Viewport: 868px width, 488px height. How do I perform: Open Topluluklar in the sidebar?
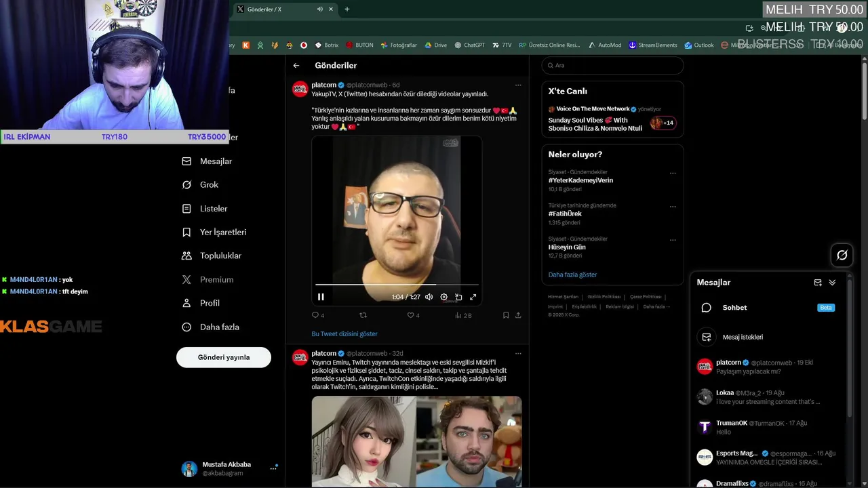click(x=212, y=256)
